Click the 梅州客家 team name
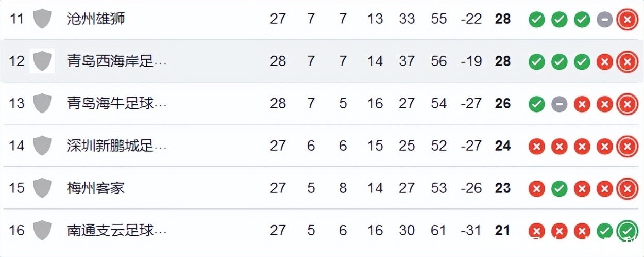The width and height of the screenshot is (644, 257). pos(96,188)
